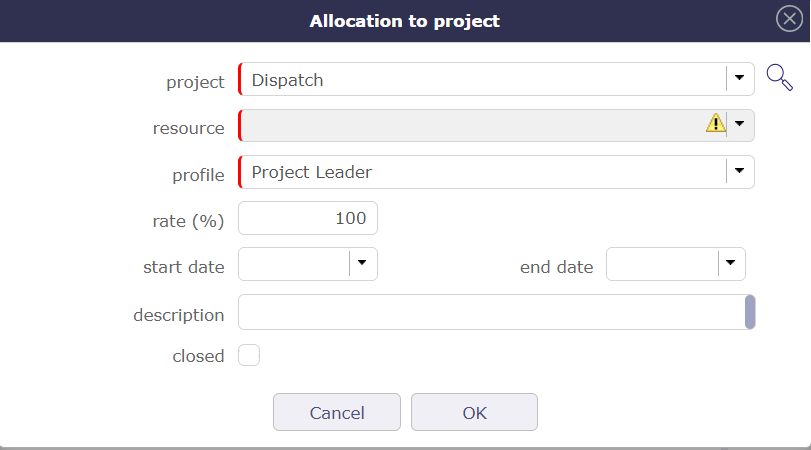Open the end date calendar dropdown

click(731, 264)
